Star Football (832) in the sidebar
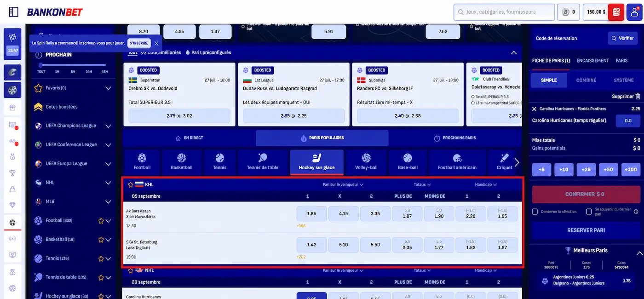This screenshot has height=299, width=644. 101,221
